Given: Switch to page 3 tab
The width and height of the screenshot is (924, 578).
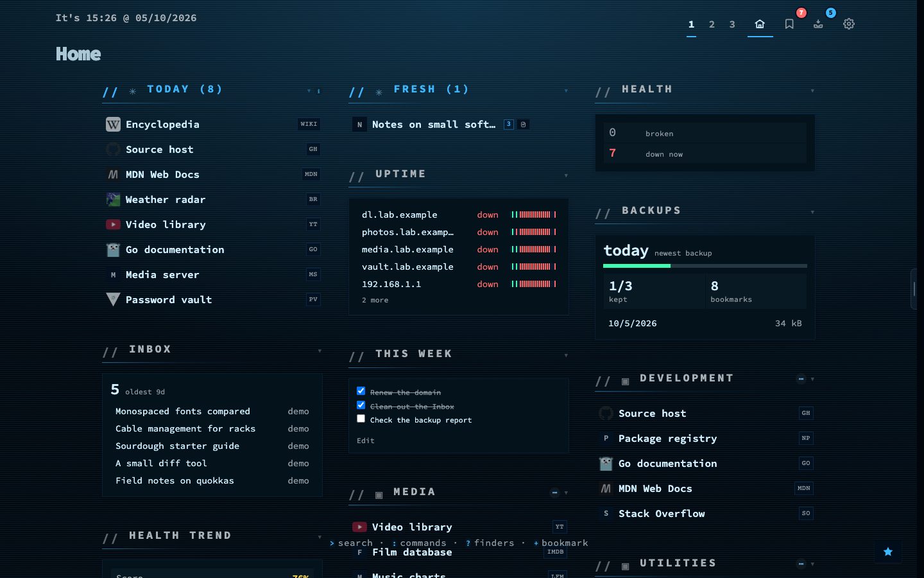Looking at the screenshot, I should [732, 24].
